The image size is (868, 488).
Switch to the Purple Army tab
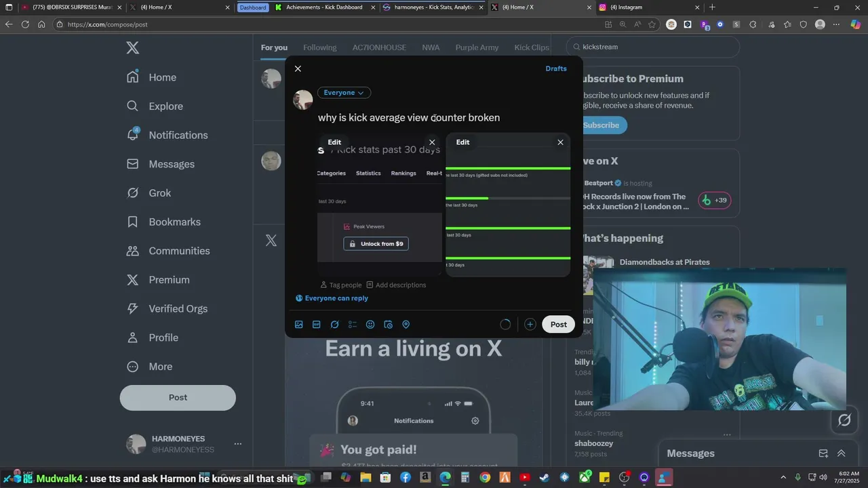click(x=477, y=47)
